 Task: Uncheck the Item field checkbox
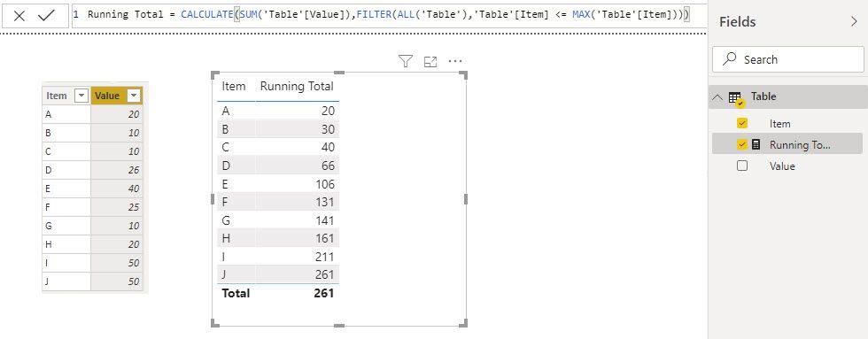coord(742,123)
